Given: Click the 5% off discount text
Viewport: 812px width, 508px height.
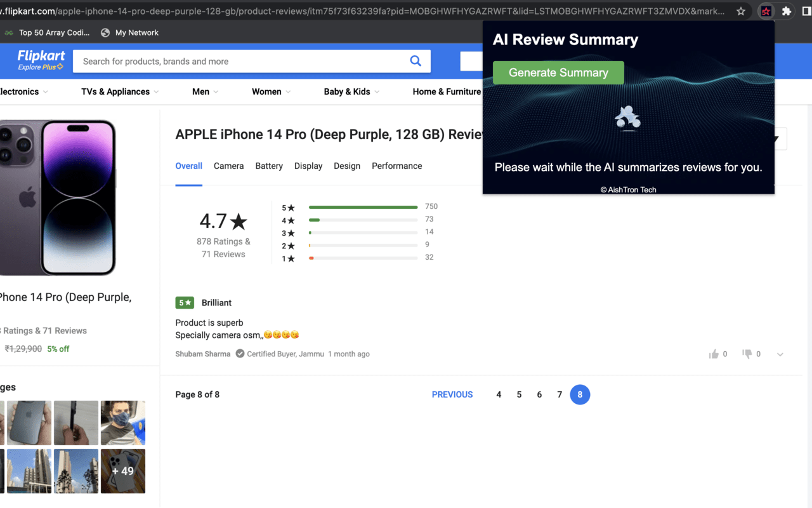Looking at the screenshot, I should point(58,349).
